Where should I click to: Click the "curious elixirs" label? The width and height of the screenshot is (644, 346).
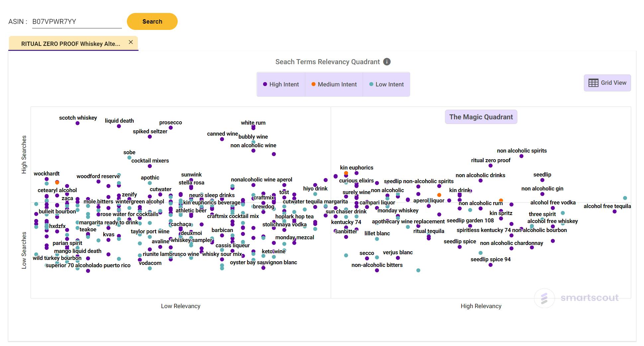[356, 180]
